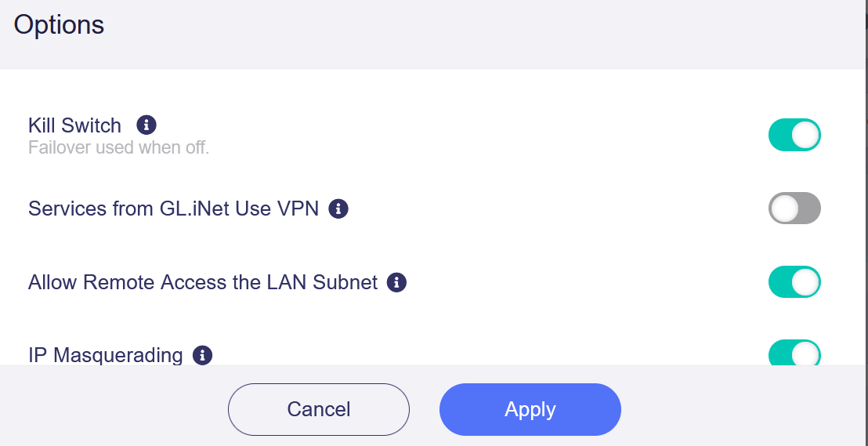Switch off the IP Masquerading toggle
868x446 pixels.
pos(794,354)
